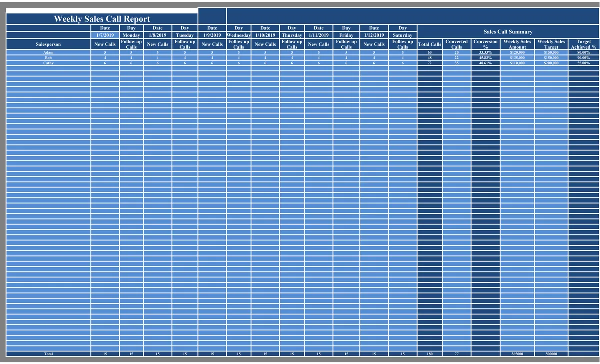The width and height of the screenshot is (600, 364).
Task: Click the "Friday" day cell
Action: (346, 35)
